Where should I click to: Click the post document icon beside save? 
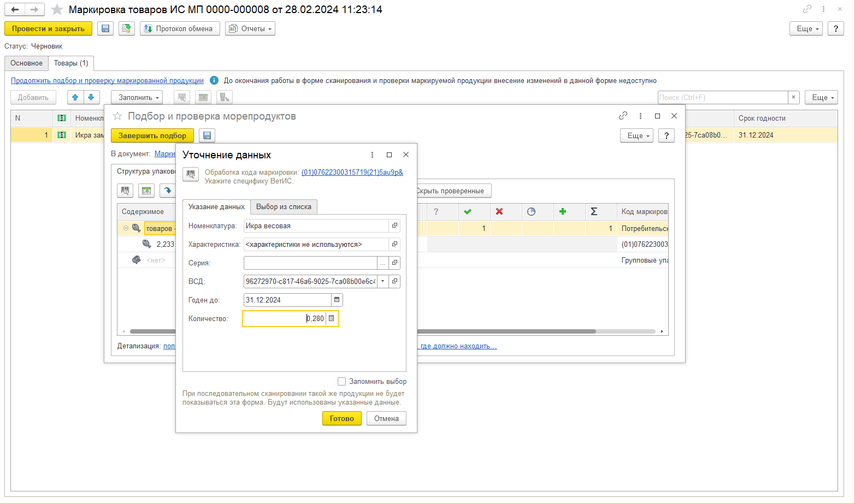[127, 28]
